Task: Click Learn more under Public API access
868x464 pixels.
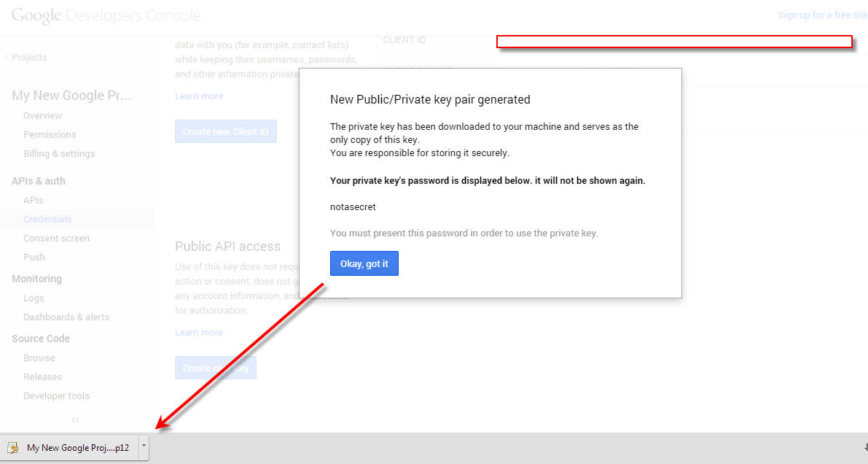Action: pyautogui.click(x=199, y=332)
